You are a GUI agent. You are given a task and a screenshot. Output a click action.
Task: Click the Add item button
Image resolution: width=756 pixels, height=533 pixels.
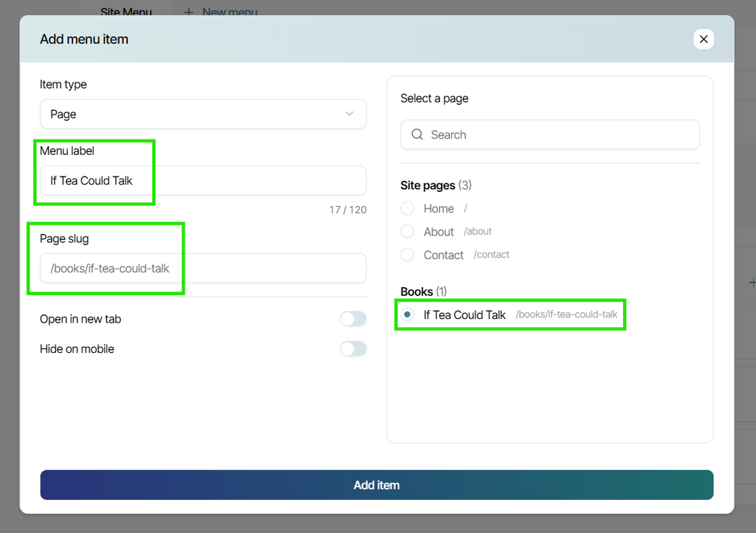[x=377, y=485]
